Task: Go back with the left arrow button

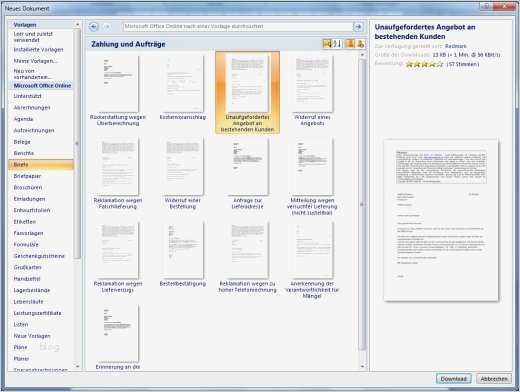Action: (94, 27)
